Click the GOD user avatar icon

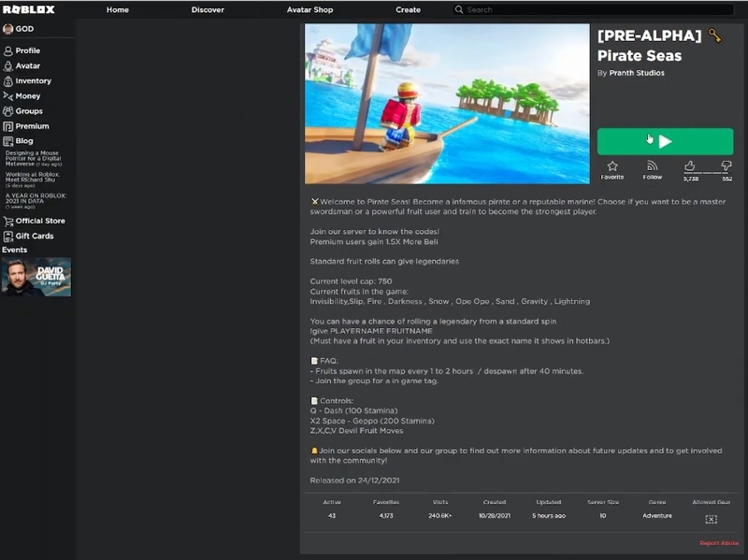[x=7, y=29]
